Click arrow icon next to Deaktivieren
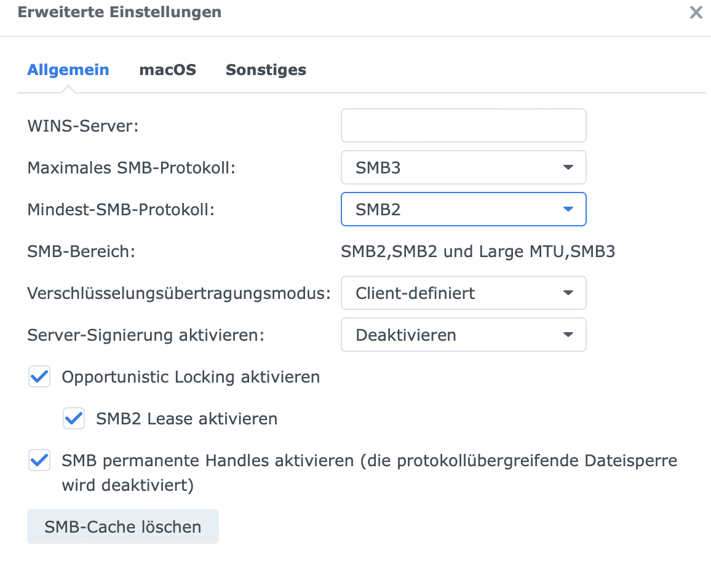The image size is (711, 588). coord(568,335)
